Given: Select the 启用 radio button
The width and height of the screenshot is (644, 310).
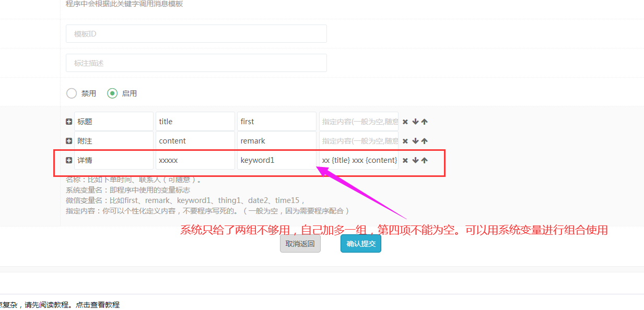Looking at the screenshot, I should 112,93.
